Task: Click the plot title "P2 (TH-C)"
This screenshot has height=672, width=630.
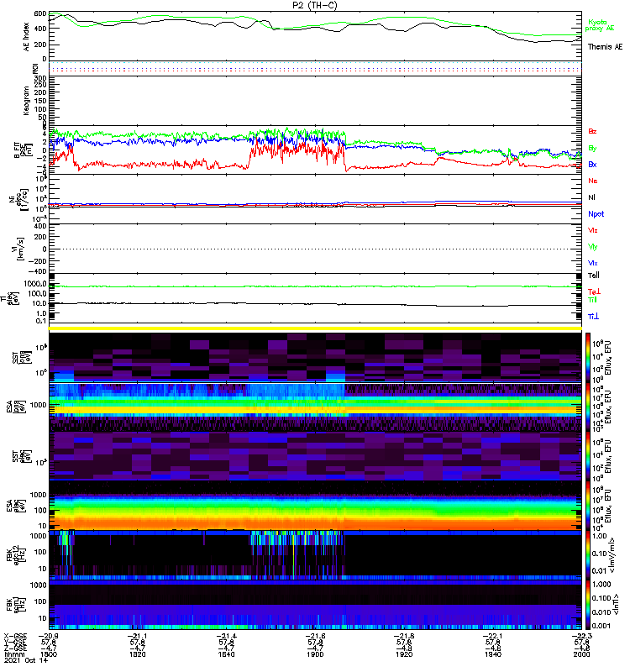Action: [314, 5]
